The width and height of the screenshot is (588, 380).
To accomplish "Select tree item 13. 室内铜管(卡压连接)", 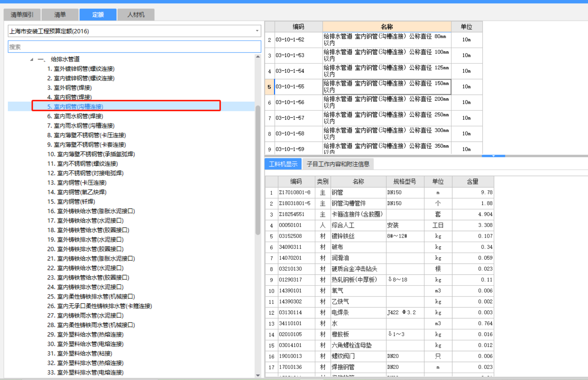I will [x=77, y=183].
